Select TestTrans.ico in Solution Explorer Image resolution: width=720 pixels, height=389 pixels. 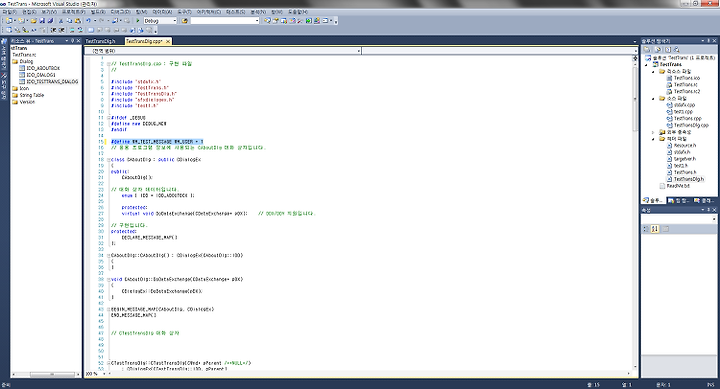(x=687, y=78)
